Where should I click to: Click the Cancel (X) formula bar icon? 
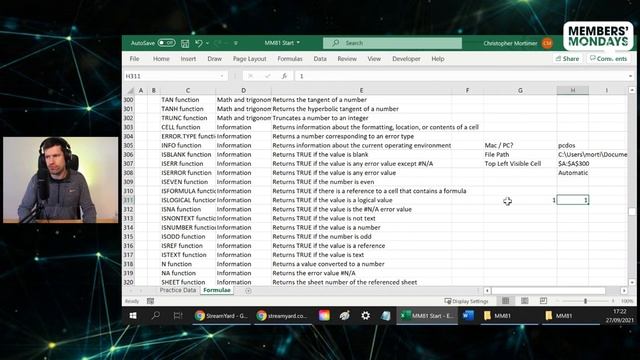tap(251, 76)
